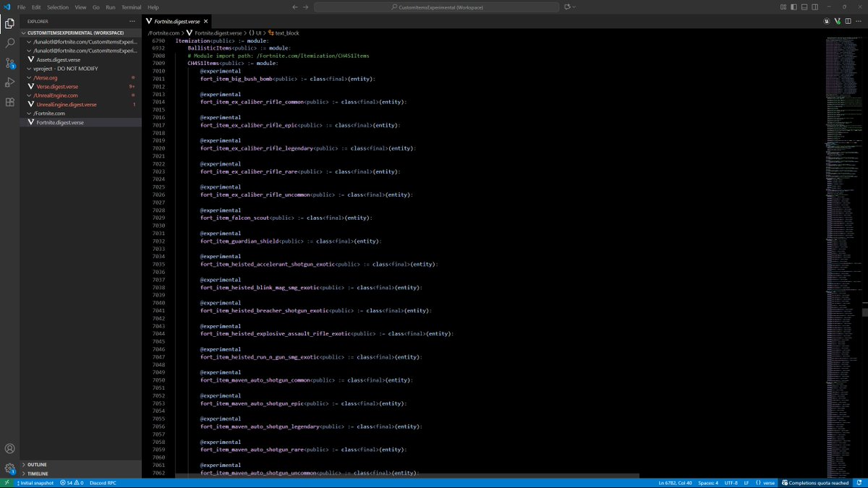Click Discord RPC in status bar
This screenshot has width=868, height=488.
103,482
